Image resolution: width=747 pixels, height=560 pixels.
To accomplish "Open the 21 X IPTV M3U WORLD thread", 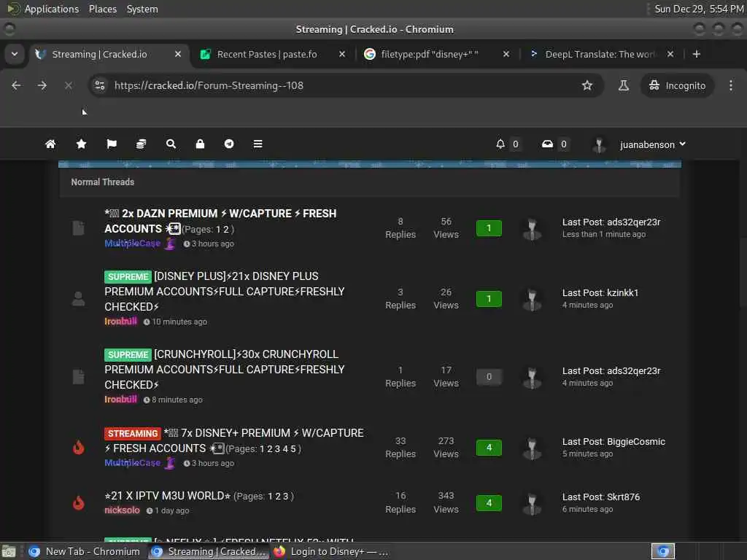I will point(167,496).
